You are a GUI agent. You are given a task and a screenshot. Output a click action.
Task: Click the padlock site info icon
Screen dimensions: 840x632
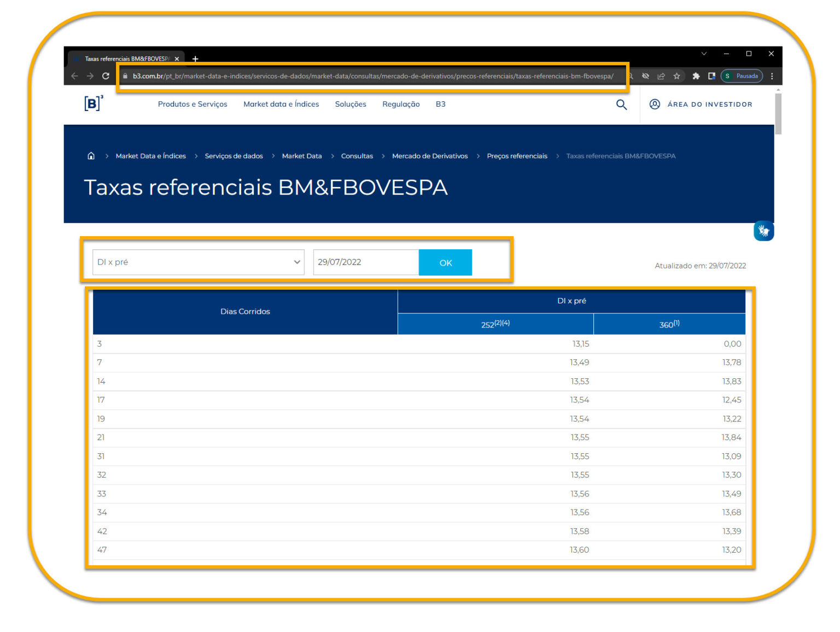[125, 76]
